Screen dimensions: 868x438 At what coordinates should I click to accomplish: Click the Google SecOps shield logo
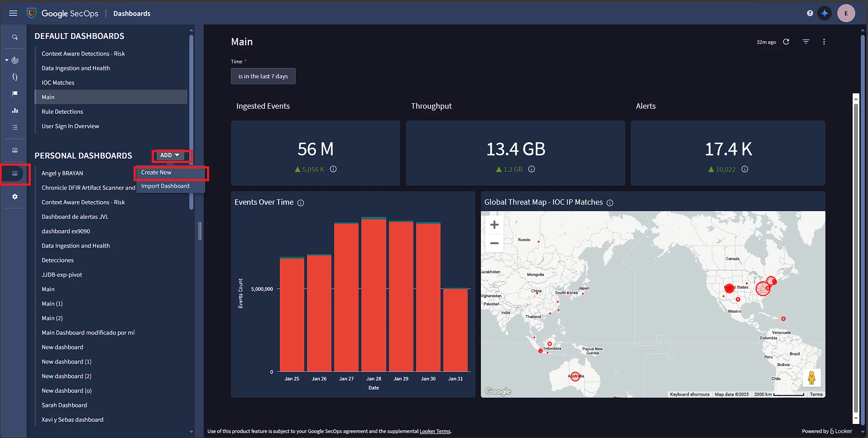[32, 13]
